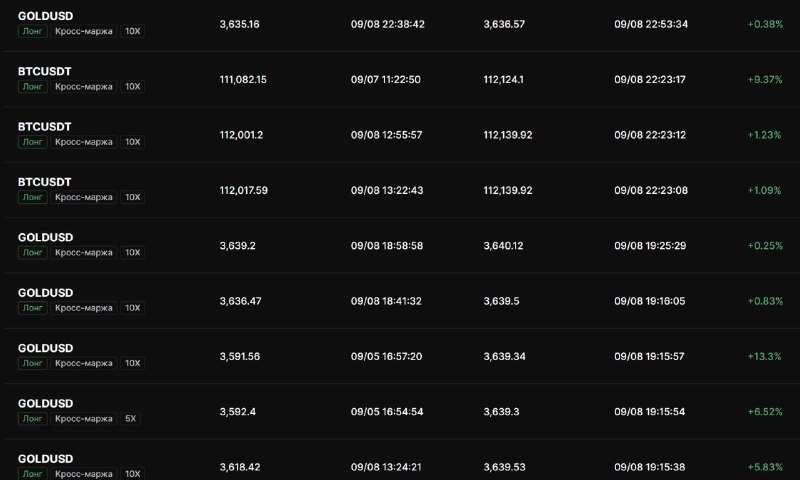Click the +0.25% profit value
This screenshot has height=480, width=800.
tap(765, 246)
